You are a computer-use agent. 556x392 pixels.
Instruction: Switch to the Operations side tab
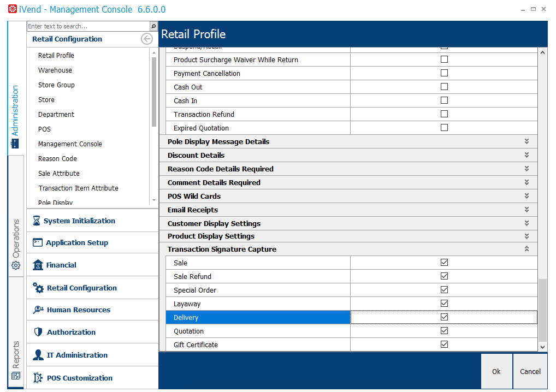[16, 216]
